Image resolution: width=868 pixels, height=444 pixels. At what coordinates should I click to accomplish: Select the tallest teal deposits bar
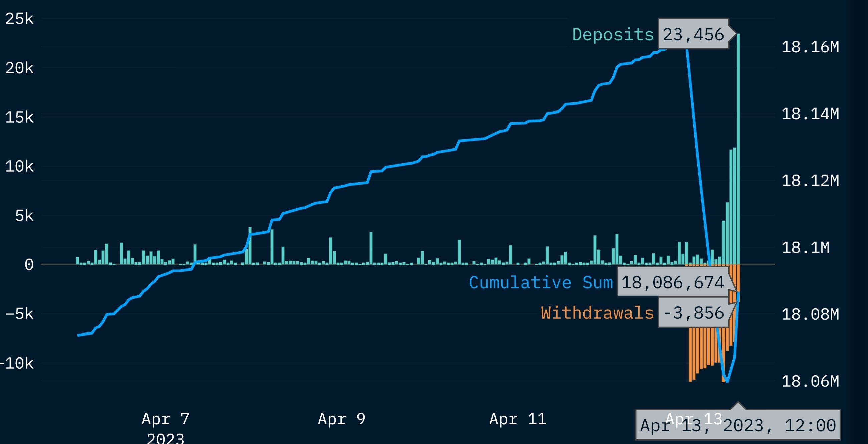coord(738,149)
